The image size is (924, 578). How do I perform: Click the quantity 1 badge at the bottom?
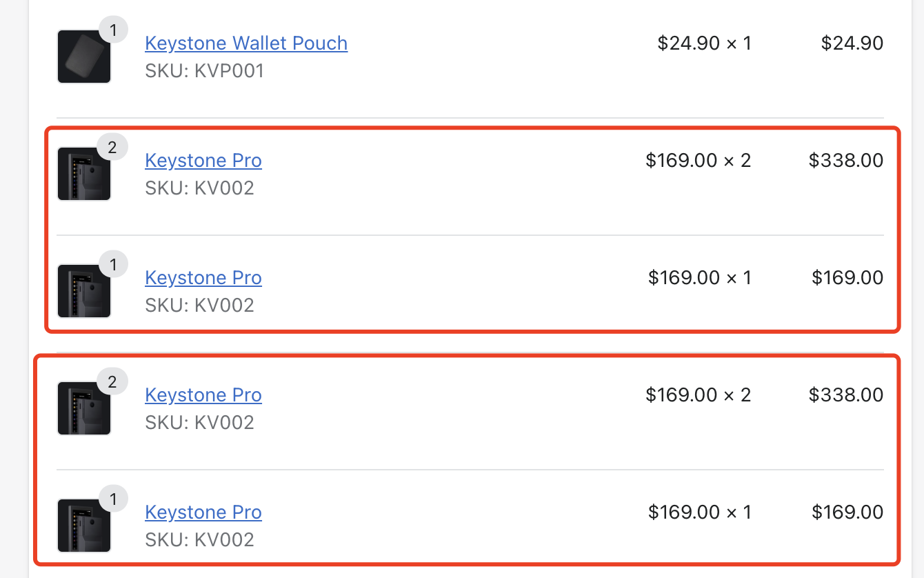coord(112,499)
